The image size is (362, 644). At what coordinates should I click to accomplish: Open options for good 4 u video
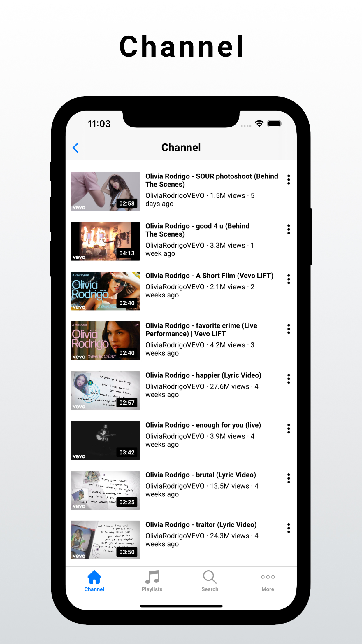pos(289,230)
